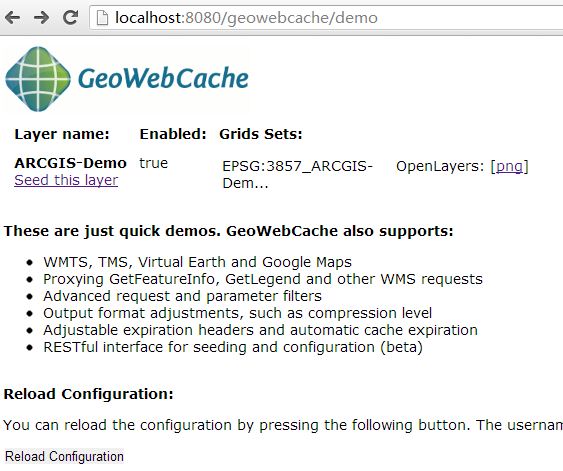Click the Reload Configuration button

point(64,456)
